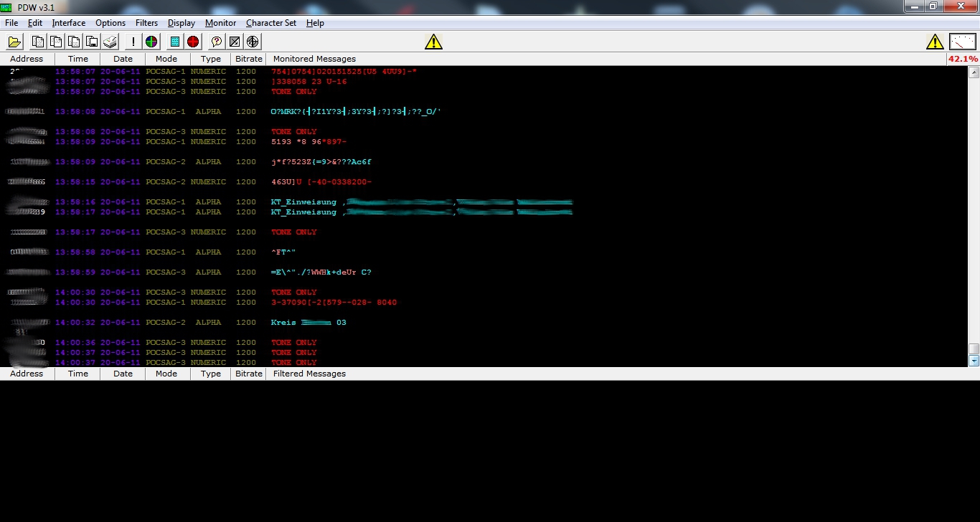
Task: Click the Address column header in monitored pane
Action: point(27,59)
